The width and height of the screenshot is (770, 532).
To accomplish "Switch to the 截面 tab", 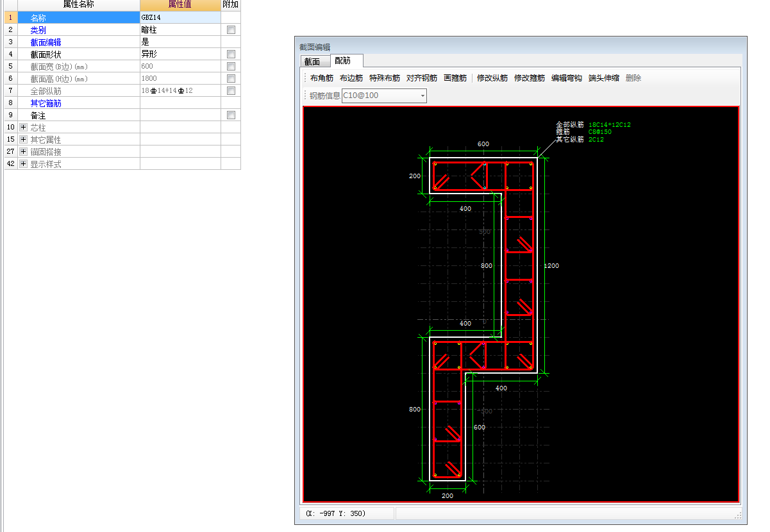I will coord(312,62).
